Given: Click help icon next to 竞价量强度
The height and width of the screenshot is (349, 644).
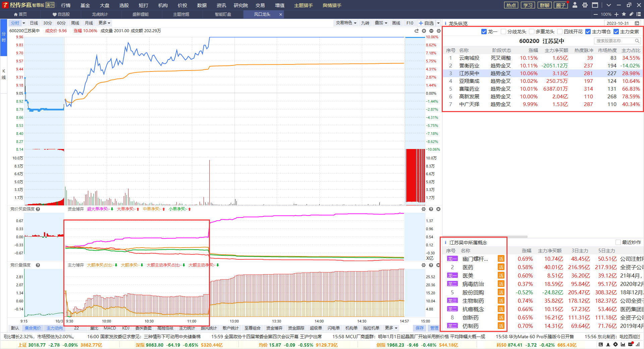Looking at the screenshot, I should pyautogui.click(x=38, y=265).
